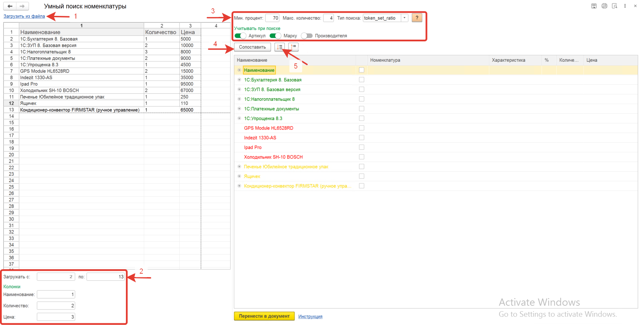Close the Умный поиск номенклатуры form
644x325 pixels.
point(635,6)
